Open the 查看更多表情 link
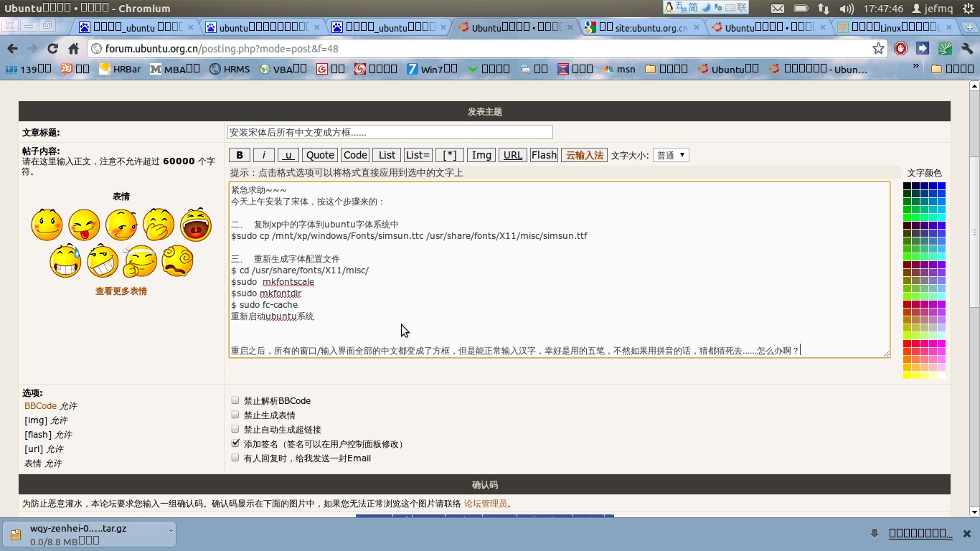980x551 pixels. [x=121, y=291]
